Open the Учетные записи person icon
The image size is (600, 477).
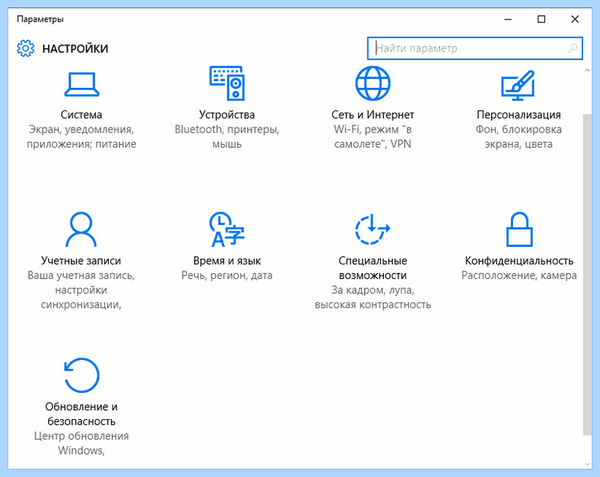pyautogui.click(x=81, y=230)
